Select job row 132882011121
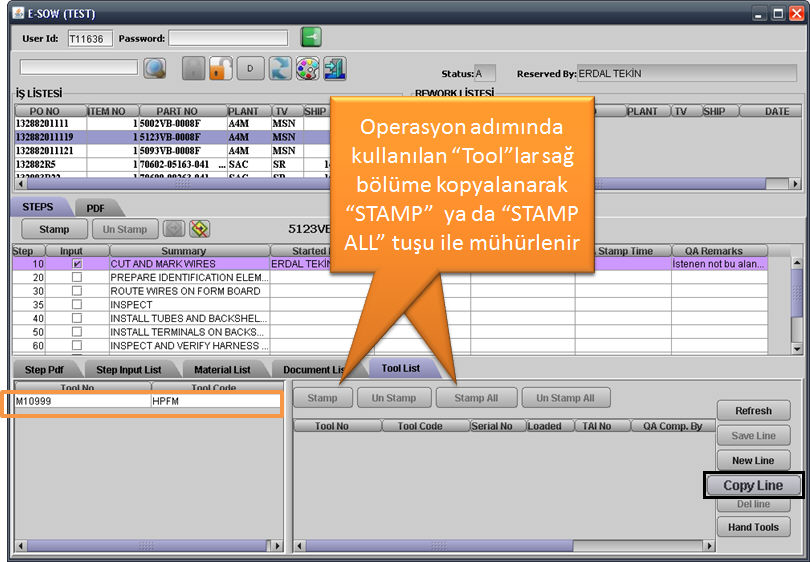 click(172, 150)
